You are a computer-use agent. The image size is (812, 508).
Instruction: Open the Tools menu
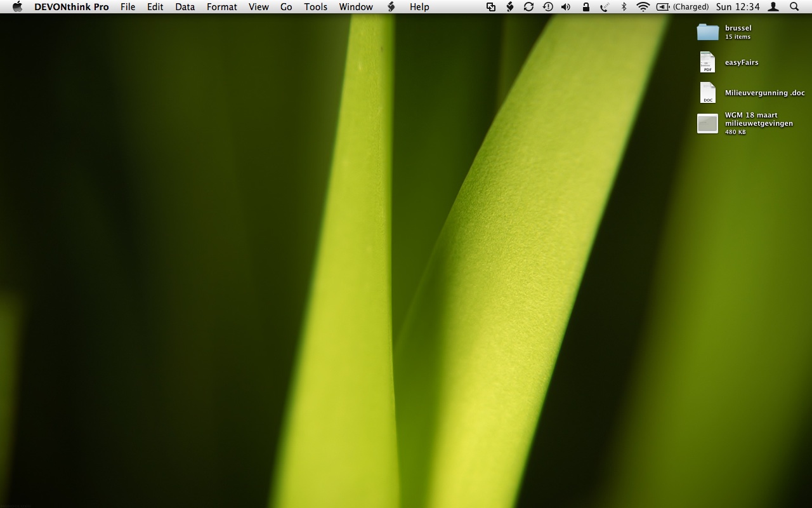[x=315, y=7]
